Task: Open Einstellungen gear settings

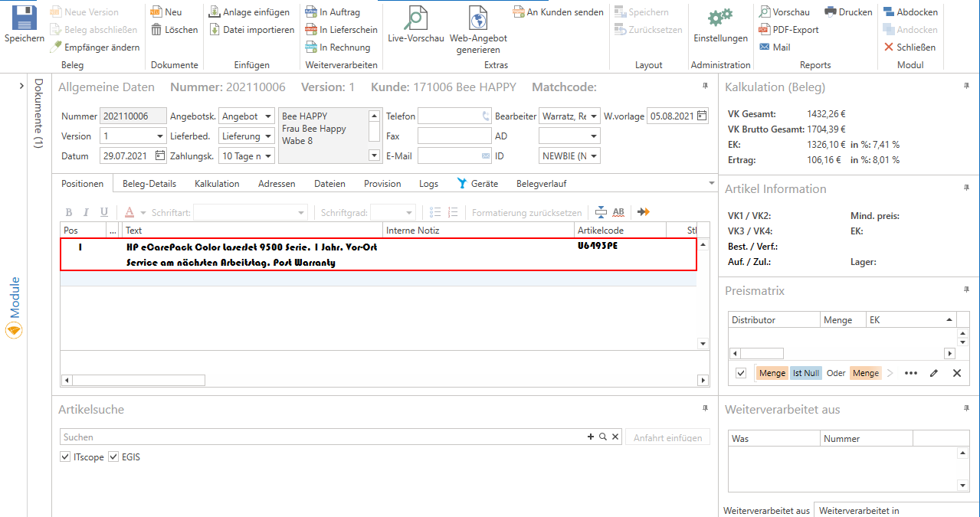Action: click(719, 18)
